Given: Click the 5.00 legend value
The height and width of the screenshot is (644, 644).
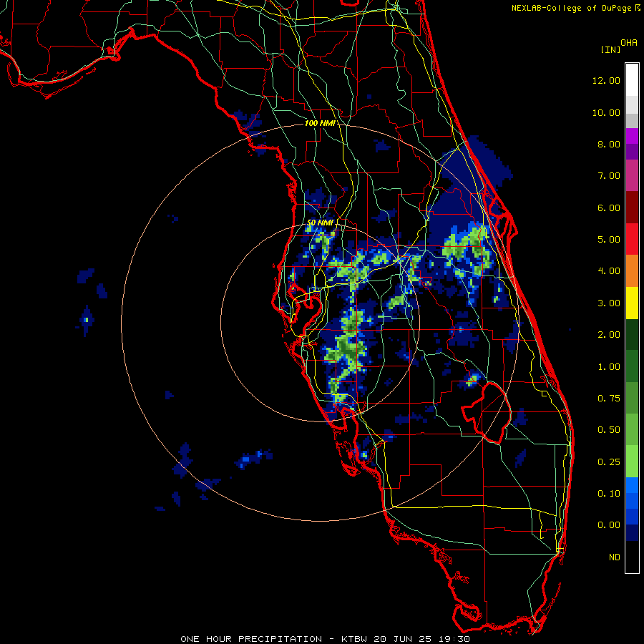Looking at the screenshot, I should coord(608,240).
